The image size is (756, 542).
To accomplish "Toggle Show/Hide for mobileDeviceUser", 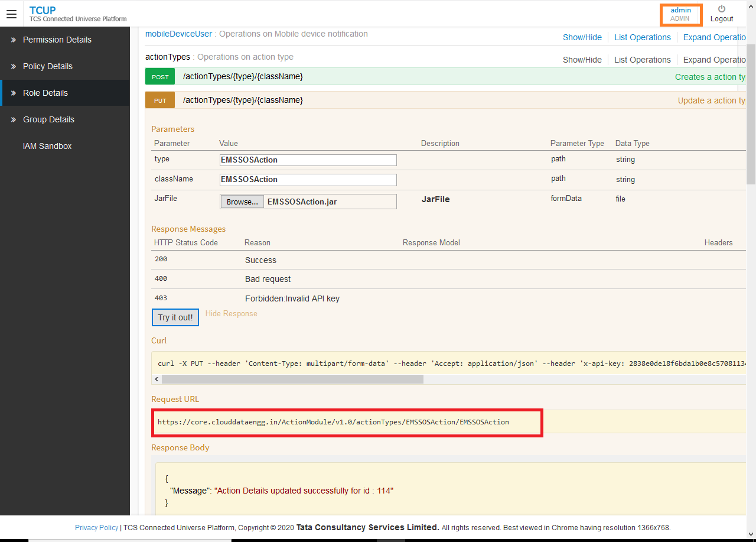I will click(582, 37).
